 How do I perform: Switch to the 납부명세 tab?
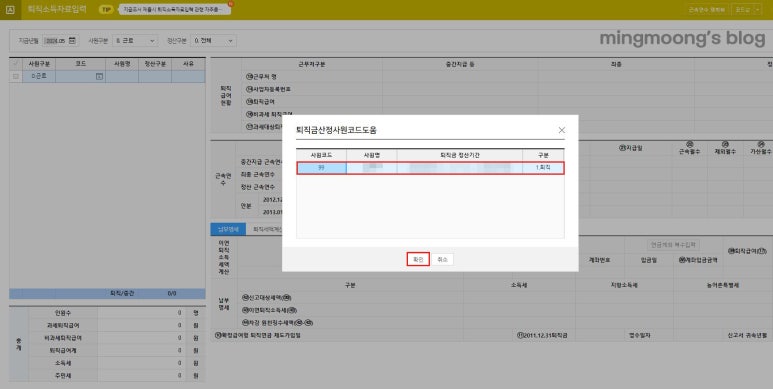[228, 229]
